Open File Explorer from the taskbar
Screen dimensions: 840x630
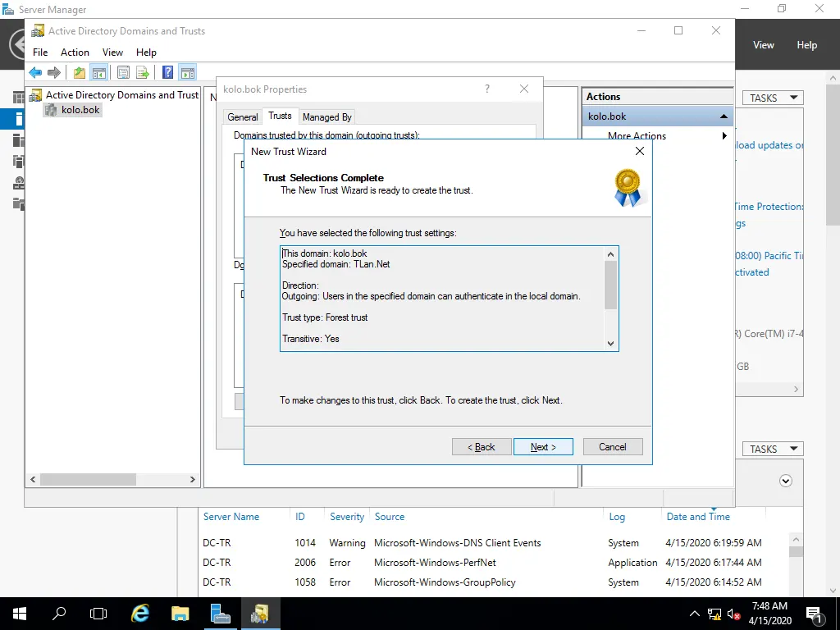[x=180, y=614]
